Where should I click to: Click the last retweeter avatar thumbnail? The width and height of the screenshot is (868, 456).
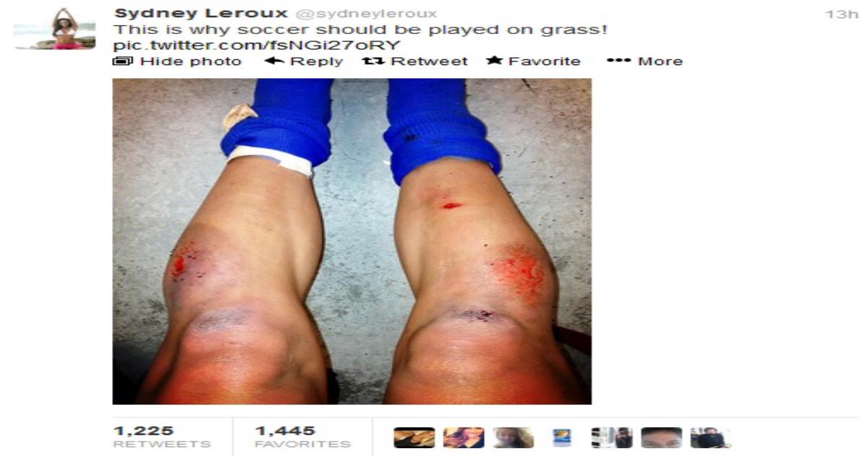click(710, 437)
